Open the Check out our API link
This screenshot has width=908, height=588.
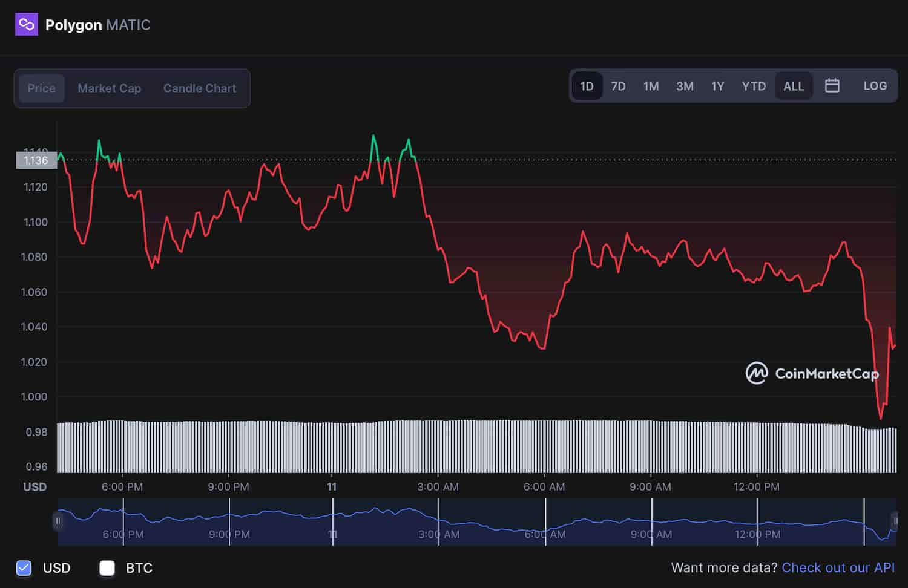(838, 568)
